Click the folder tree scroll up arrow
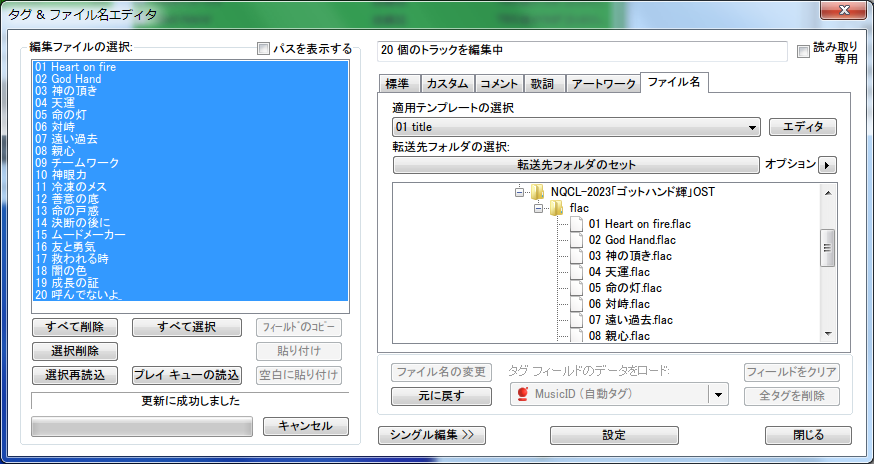 pos(828,193)
